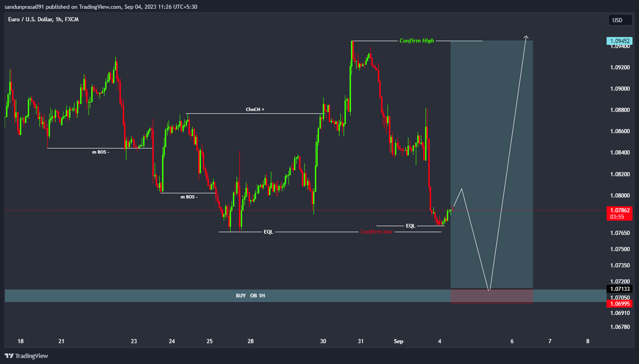This screenshot has height=364, width=639.
Task: Click the Sep marker on the date axis
Action: coord(399,341)
